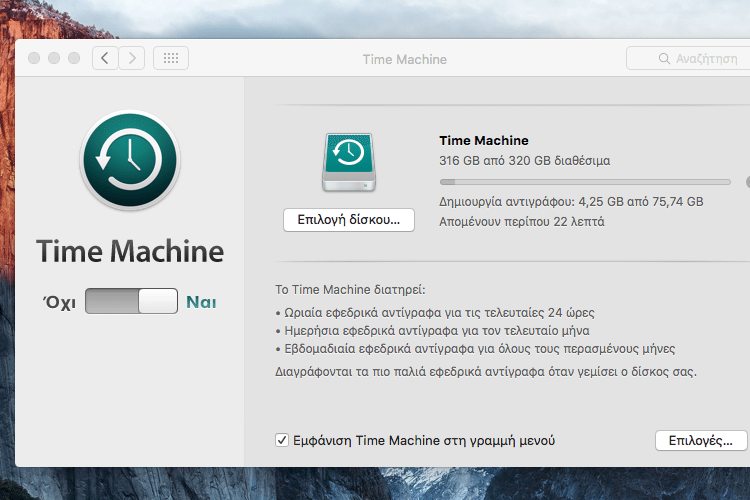This screenshot has height=500, width=750.
Task: Click the red close window button
Action: [34, 58]
